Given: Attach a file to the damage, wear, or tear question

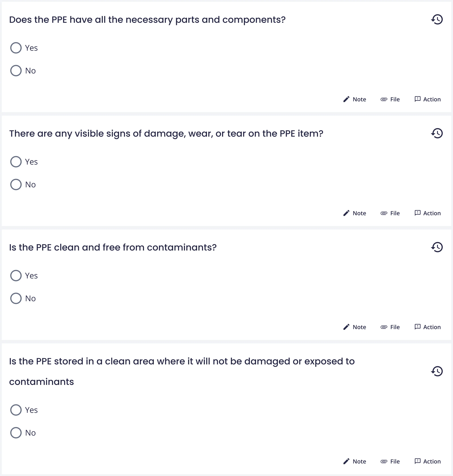Looking at the screenshot, I should click(390, 213).
